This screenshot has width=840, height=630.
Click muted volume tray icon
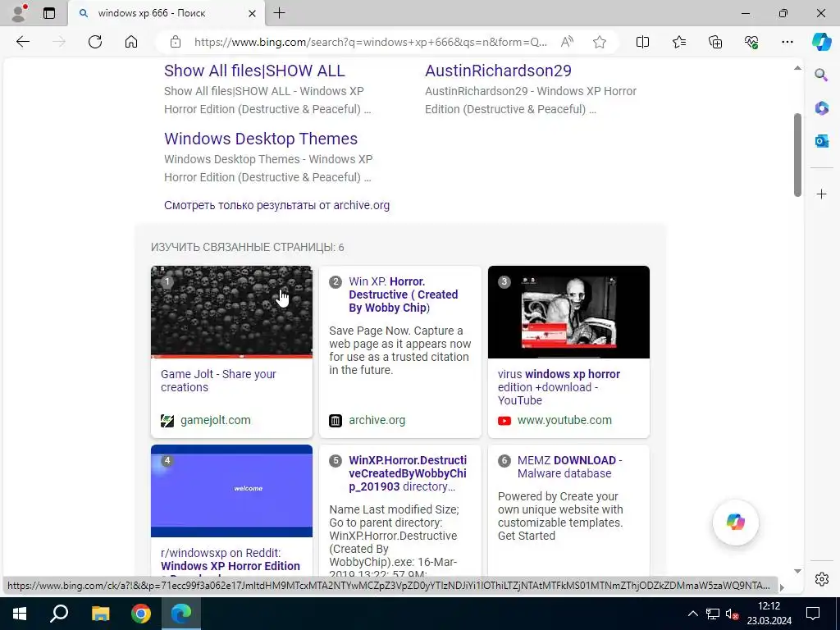click(733, 614)
